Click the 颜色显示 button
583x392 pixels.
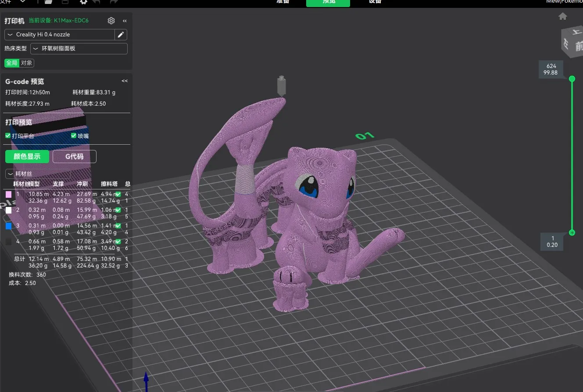point(27,157)
